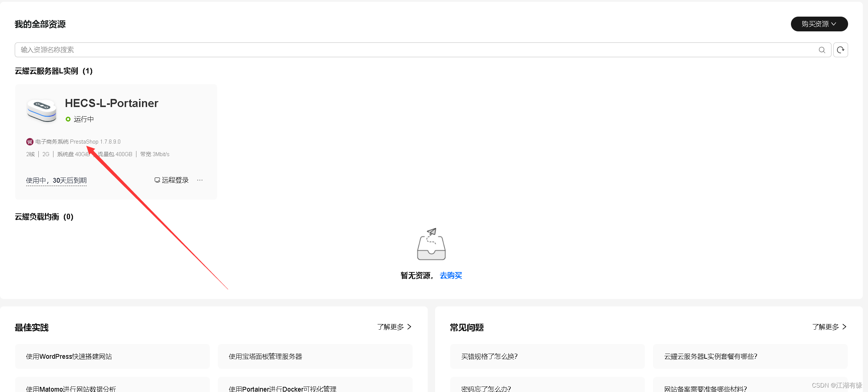Click the 去购买 link

tap(450, 275)
